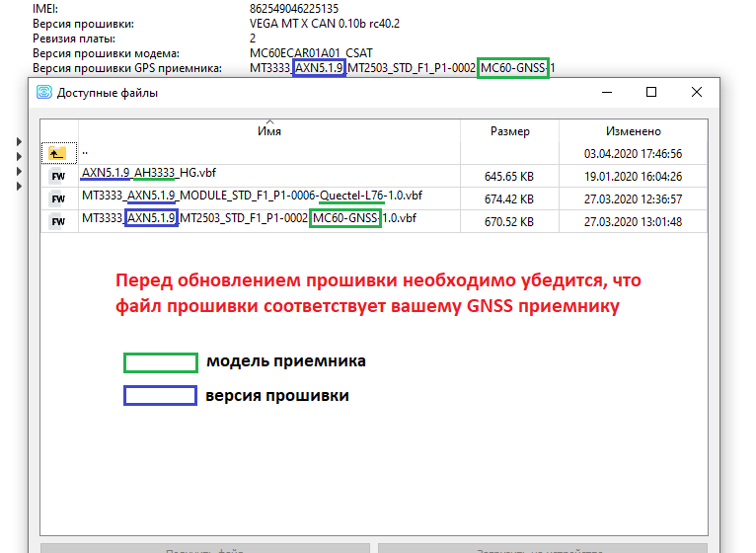Screen dimensions: 756x553
Task: Select the file modified 27.03.2020 13:01:48
Action: tap(633, 221)
